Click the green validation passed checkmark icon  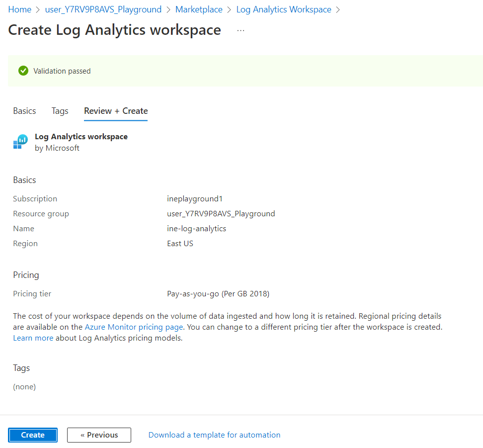point(23,71)
